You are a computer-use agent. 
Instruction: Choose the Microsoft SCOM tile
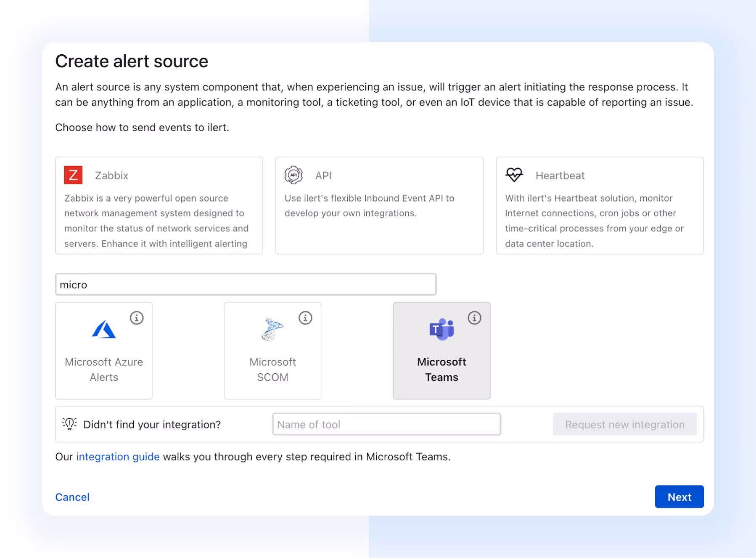272,351
